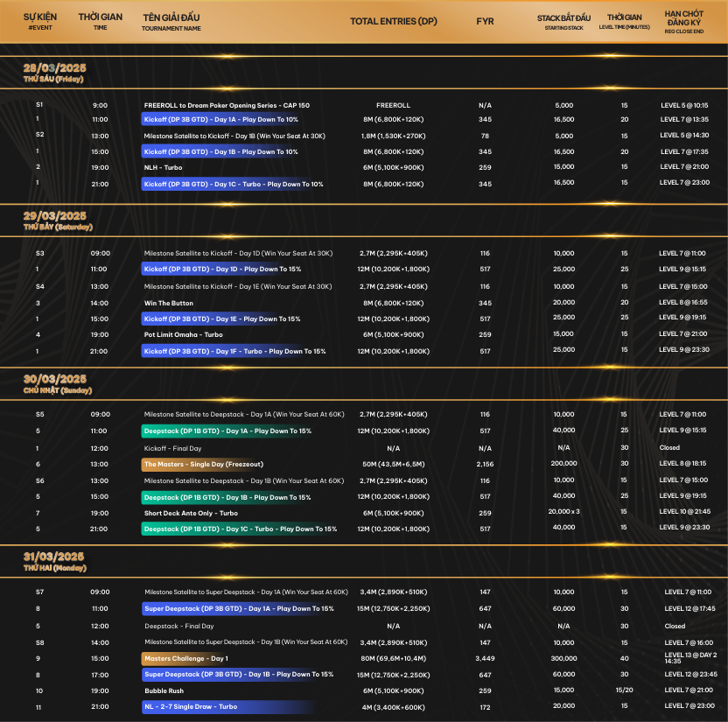The height and width of the screenshot is (722, 728).
Task: Click the STACK BẮT ĐẦU starting stack header
Action: click(563, 21)
